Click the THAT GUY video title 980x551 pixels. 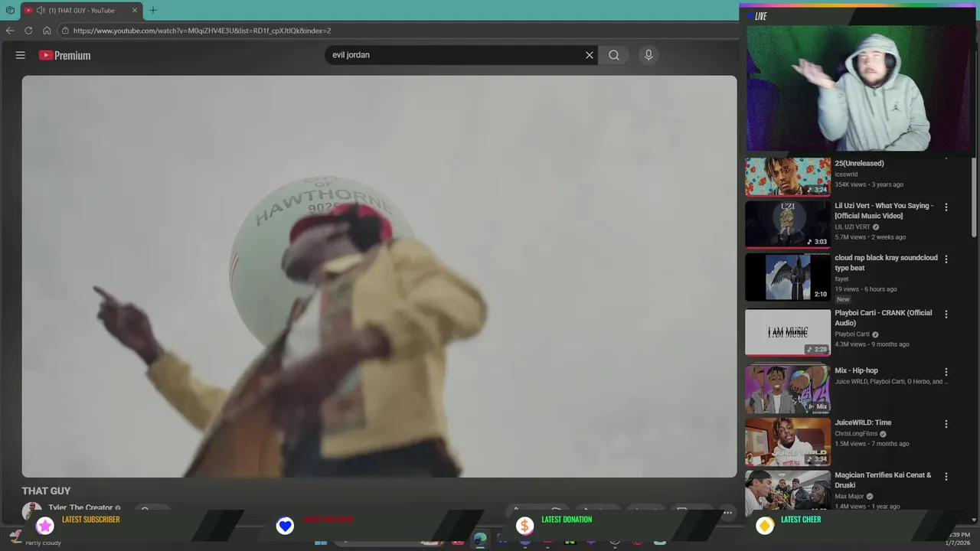[x=46, y=491]
